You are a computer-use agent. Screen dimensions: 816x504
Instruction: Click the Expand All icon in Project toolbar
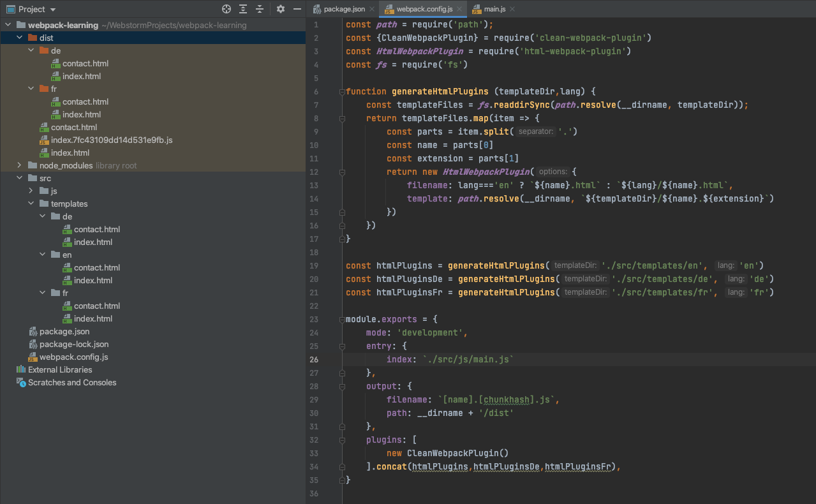click(243, 9)
